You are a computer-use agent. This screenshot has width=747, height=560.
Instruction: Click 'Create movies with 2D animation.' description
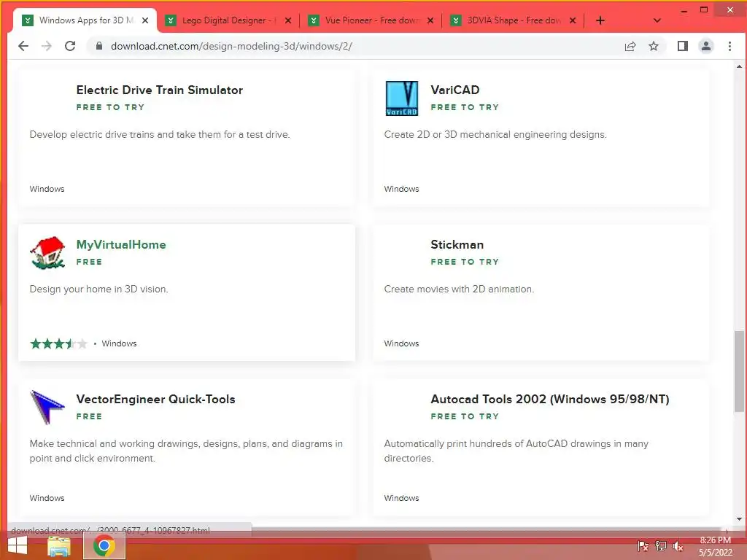pos(459,289)
